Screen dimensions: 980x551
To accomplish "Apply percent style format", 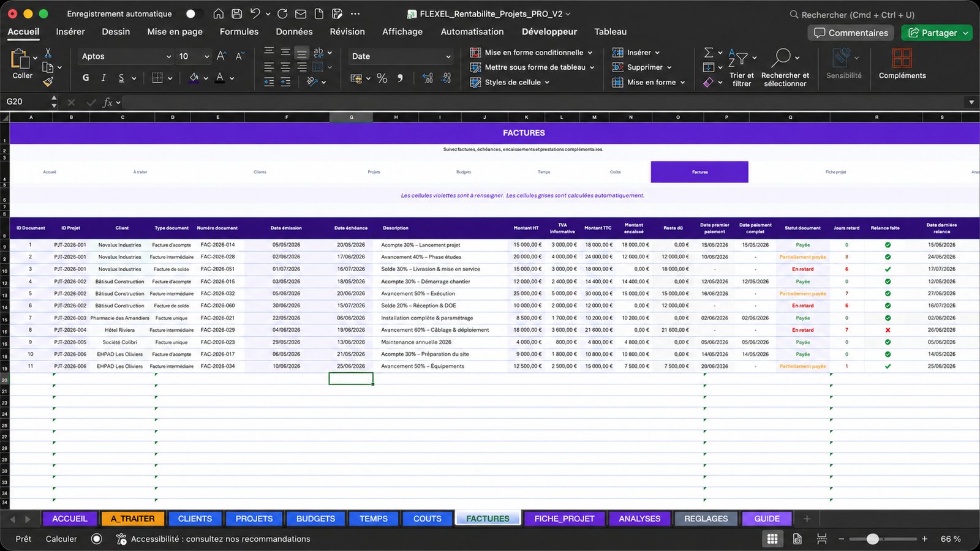I will tap(382, 78).
